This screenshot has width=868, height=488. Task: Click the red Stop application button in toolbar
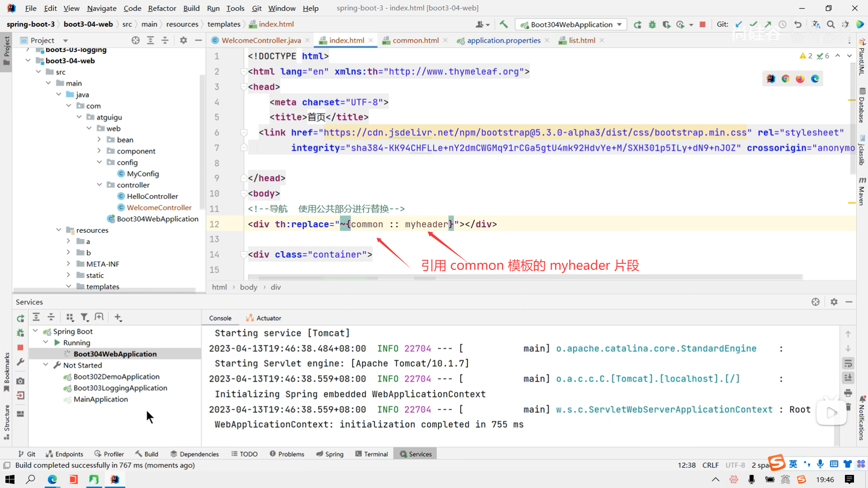pos(703,24)
